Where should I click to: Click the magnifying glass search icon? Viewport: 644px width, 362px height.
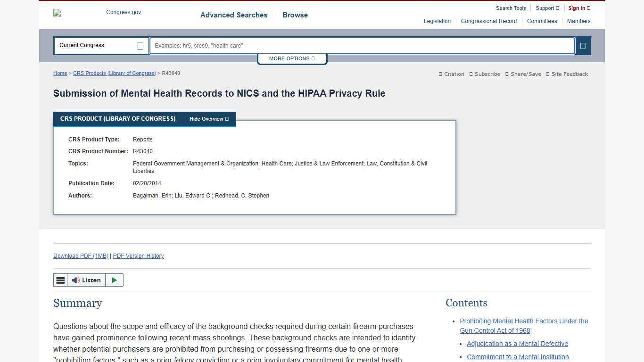click(583, 45)
